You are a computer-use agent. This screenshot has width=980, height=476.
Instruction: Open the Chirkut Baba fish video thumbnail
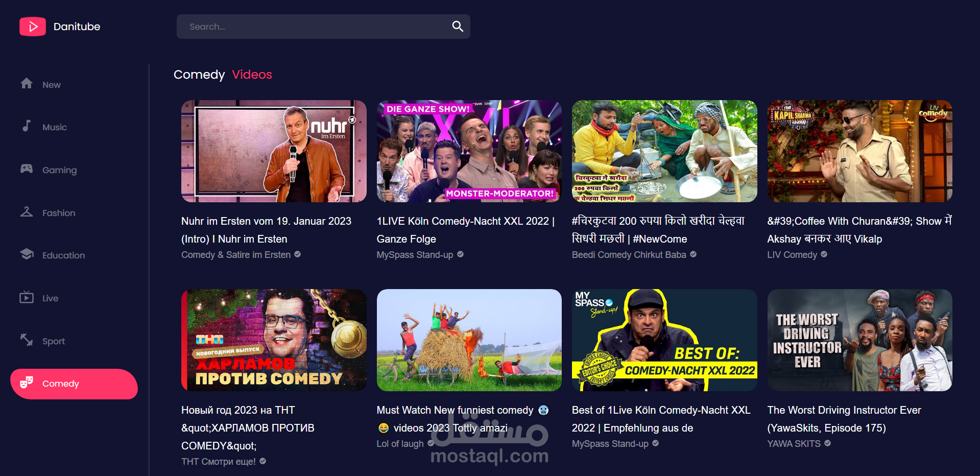click(664, 151)
